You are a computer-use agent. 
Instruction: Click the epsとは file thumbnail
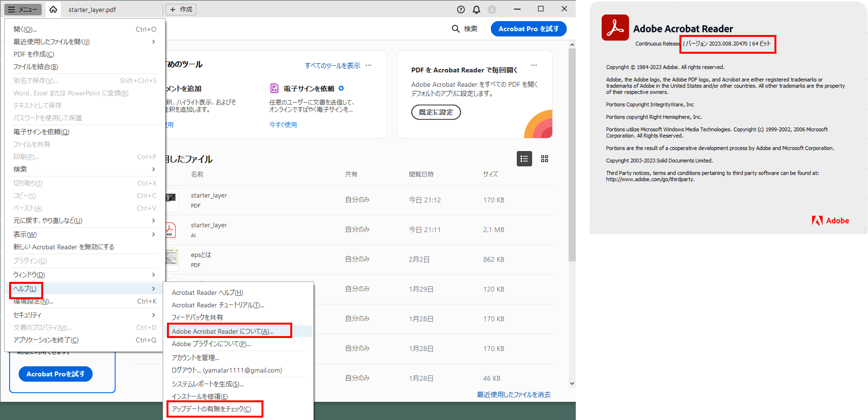(171, 259)
